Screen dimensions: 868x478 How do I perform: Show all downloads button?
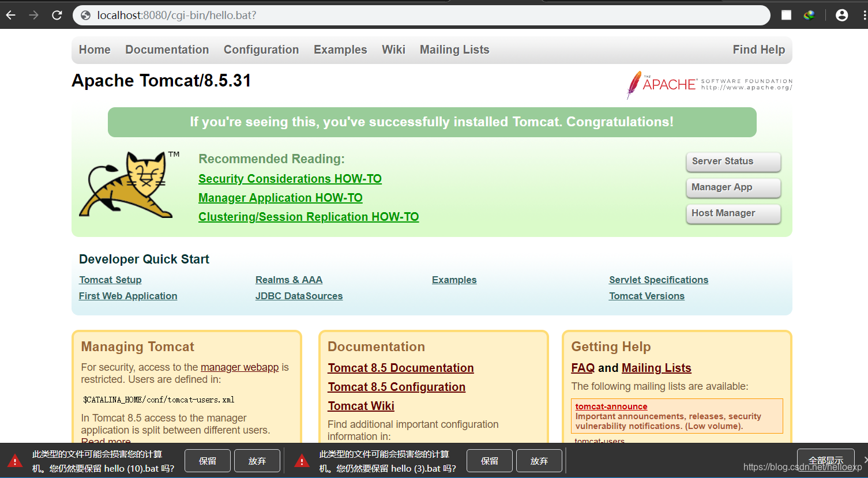coord(826,461)
